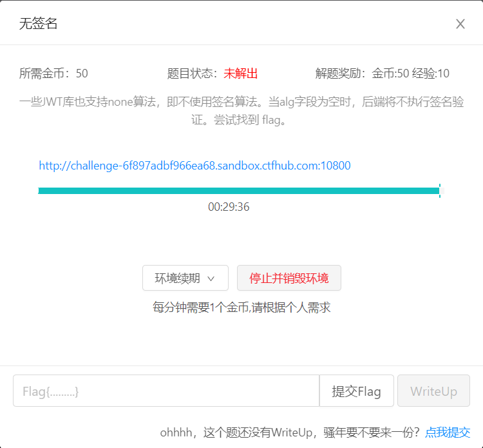Click the 00:29:36 remaining time text
This screenshot has width=483, height=448.
coord(229,207)
